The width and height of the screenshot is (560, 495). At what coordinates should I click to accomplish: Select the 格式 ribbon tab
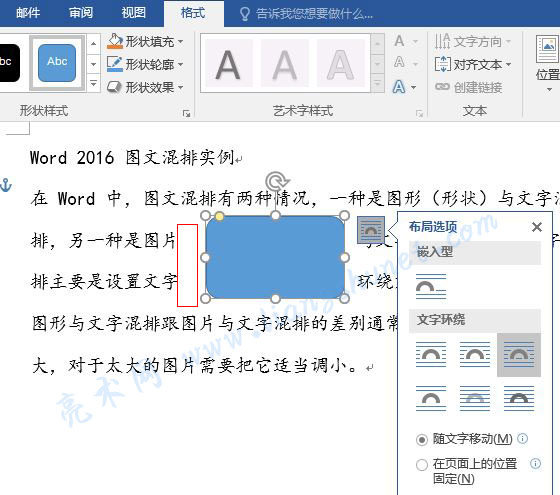point(193,14)
